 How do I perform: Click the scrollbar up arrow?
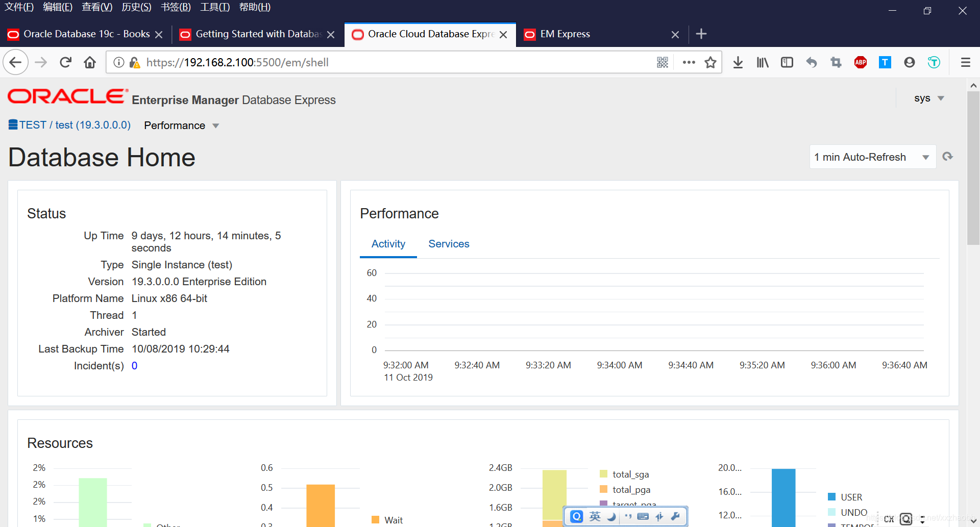click(973, 85)
